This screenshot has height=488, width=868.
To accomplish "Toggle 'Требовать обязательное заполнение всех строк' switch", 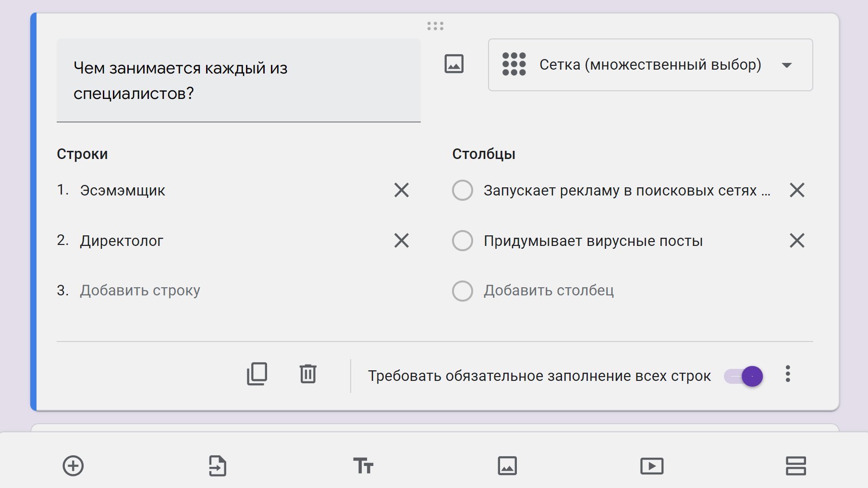I will 744,376.
